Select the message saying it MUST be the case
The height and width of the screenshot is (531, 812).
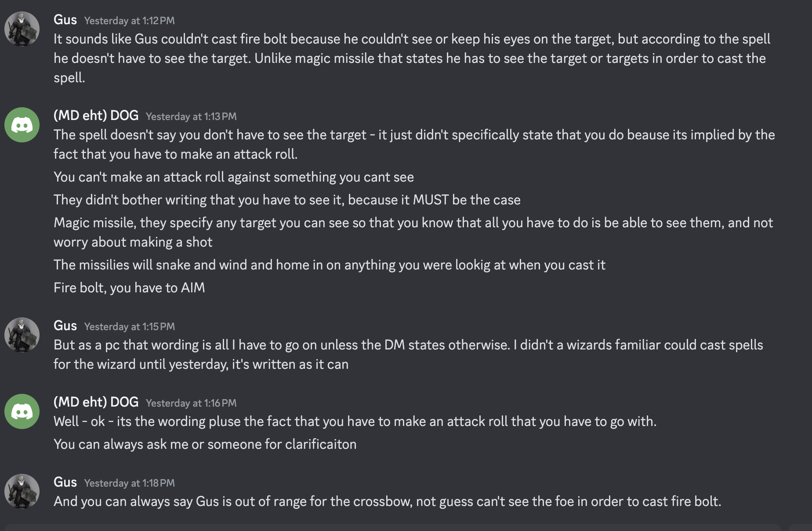287,200
